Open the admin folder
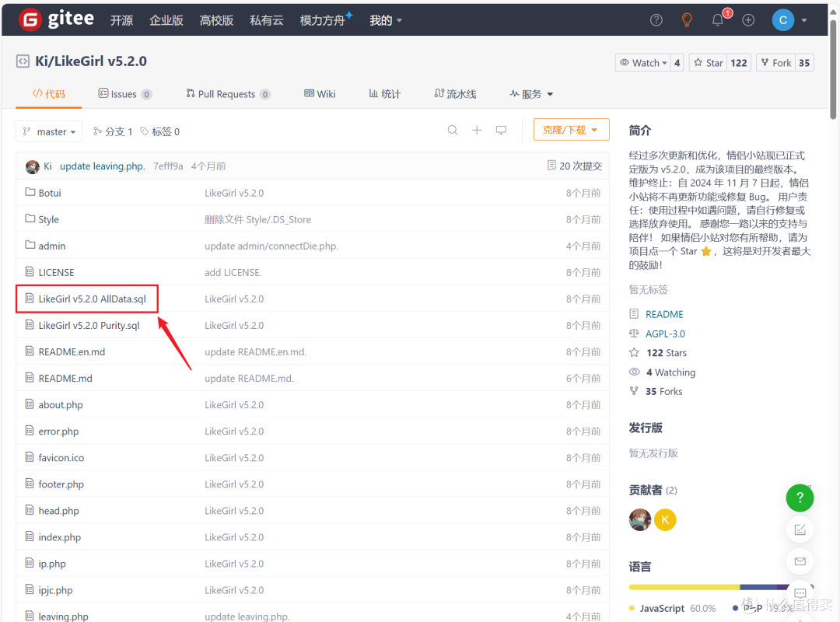 [x=52, y=246]
